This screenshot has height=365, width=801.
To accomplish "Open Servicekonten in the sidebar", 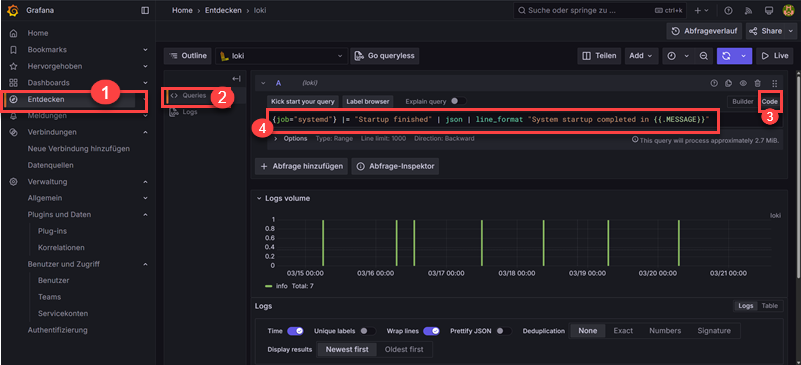I will coord(63,313).
